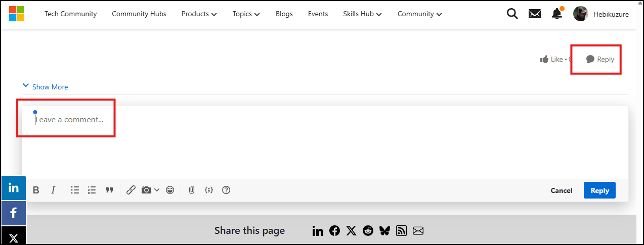Share this page by email icon
Screen dimensions: 644x245
418,231
